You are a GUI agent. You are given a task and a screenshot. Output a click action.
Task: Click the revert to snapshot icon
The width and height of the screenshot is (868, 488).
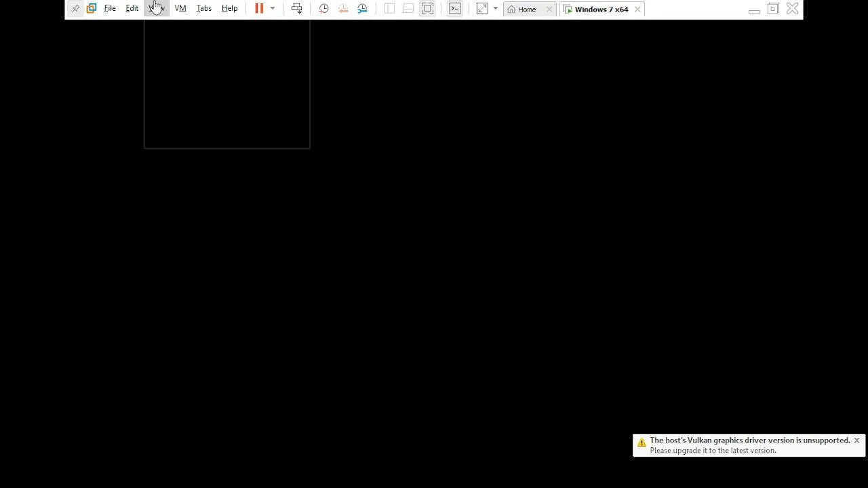pyautogui.click(x=343, y=9)
